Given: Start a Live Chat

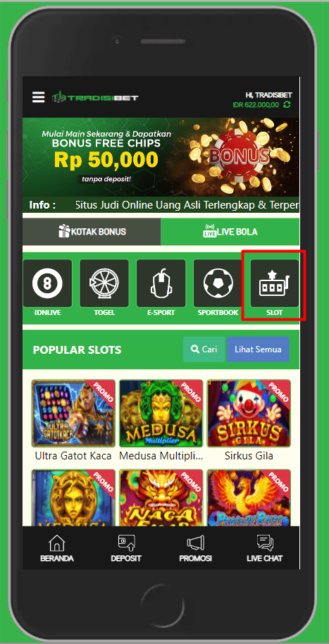Looking at the screenshot, I should (264, 548).
